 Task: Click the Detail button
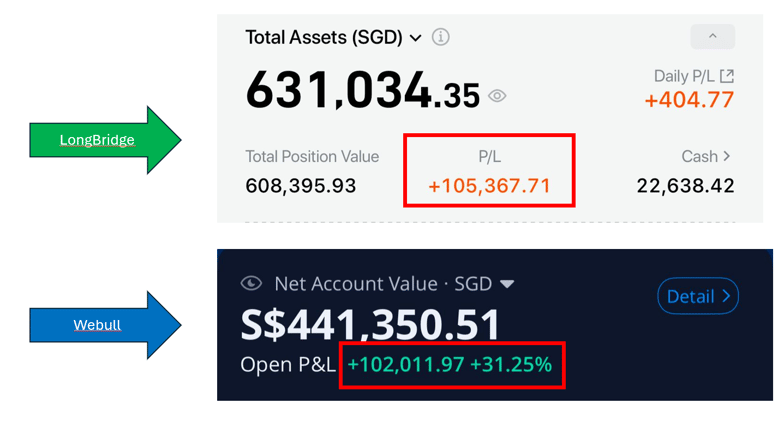[697, 296]
